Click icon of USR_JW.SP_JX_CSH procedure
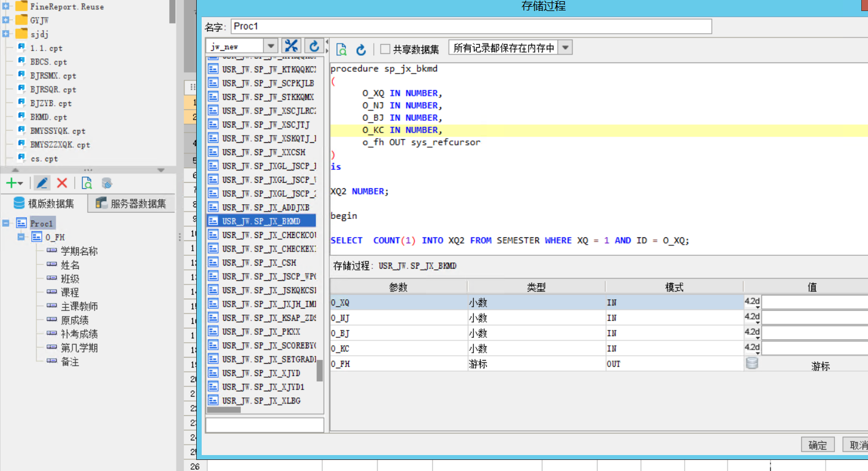Screen dimensions: 868x471 (213, 262)
